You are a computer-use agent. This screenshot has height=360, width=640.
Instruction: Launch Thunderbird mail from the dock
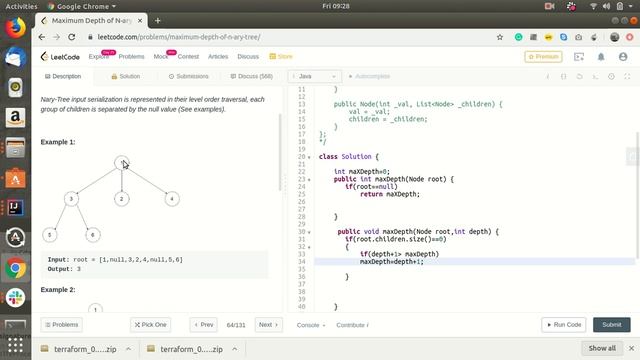[15, 57]
